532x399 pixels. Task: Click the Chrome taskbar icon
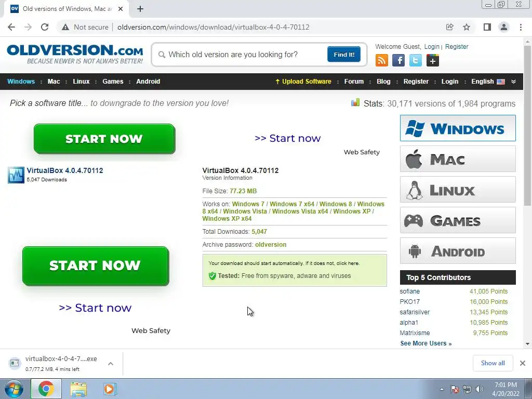46,389
